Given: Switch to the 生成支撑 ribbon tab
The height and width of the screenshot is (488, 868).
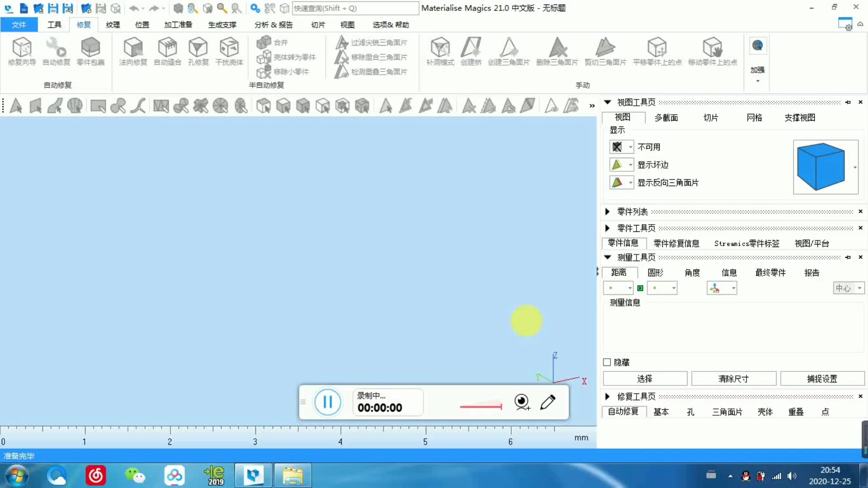Looking at the screenshot, I should (x=222, y=25).
